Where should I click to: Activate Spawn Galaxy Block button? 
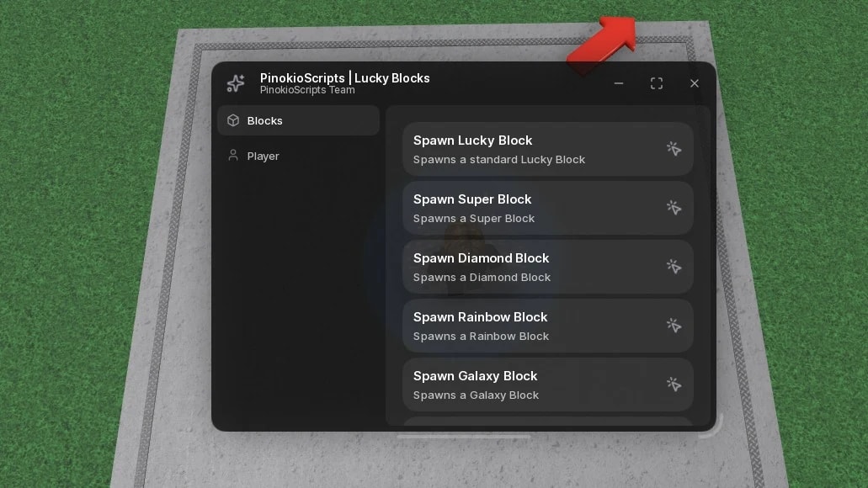point(548,385)
